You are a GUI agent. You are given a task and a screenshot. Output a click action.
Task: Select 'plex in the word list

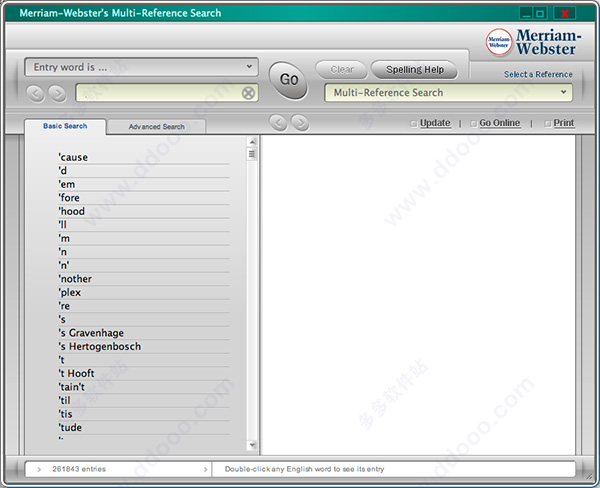click(x=143, y=292)
